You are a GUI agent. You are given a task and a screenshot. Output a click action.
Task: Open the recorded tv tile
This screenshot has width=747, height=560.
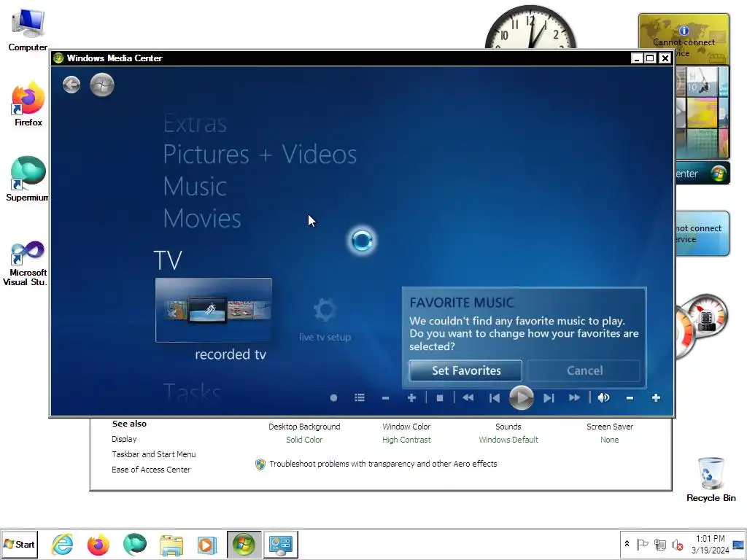(x=214, y=310)
